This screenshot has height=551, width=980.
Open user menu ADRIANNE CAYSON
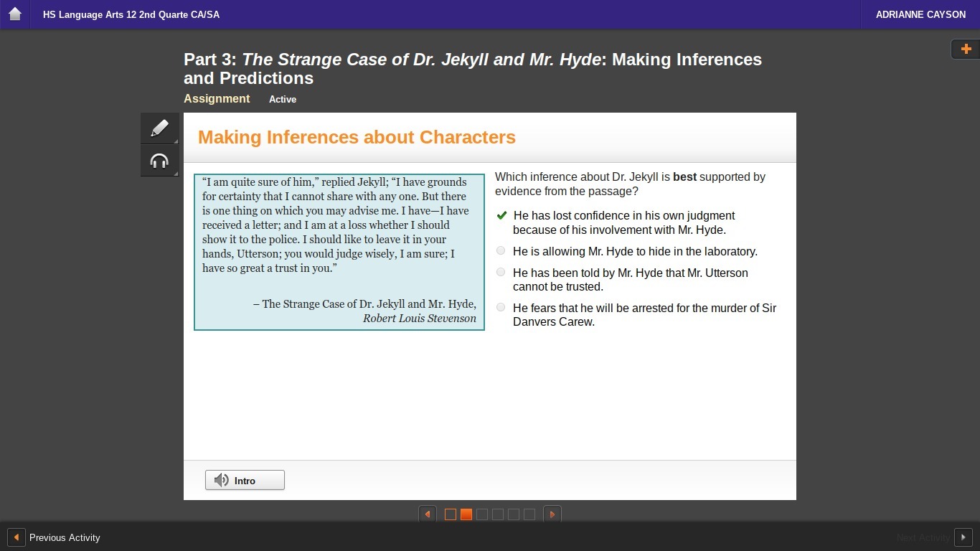tap(920, 14)
